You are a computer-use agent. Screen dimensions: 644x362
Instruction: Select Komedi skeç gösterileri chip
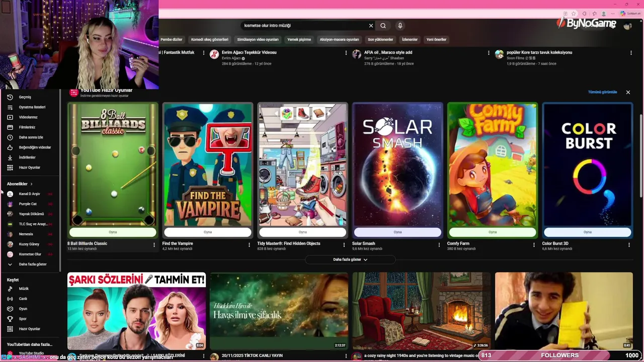210,40
